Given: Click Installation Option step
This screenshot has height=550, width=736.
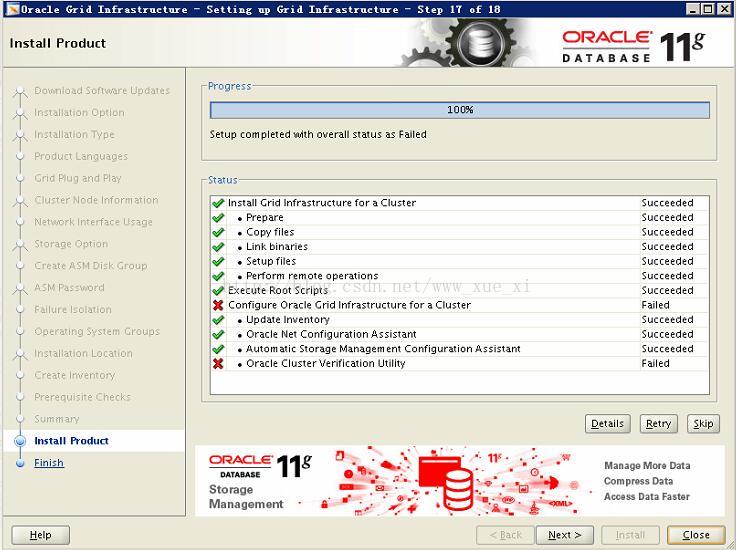Looking at the screenshot, I should (79, 113).
